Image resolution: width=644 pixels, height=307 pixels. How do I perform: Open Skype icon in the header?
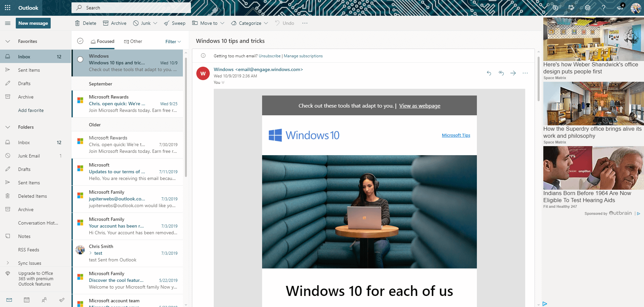click(555, 8)
